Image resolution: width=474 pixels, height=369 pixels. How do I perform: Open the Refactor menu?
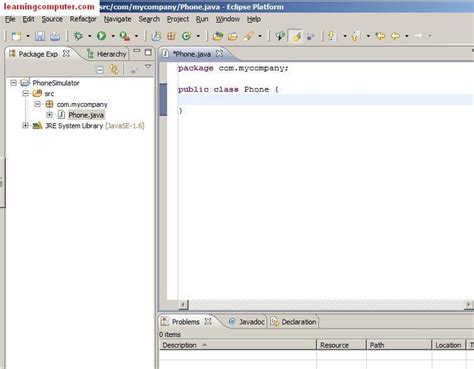click(83, 19)
